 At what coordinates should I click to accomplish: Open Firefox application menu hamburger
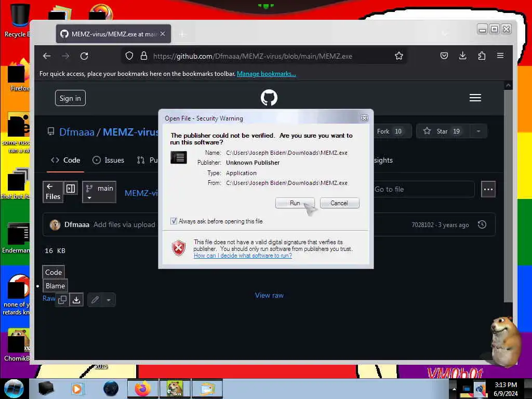(500, 56)
